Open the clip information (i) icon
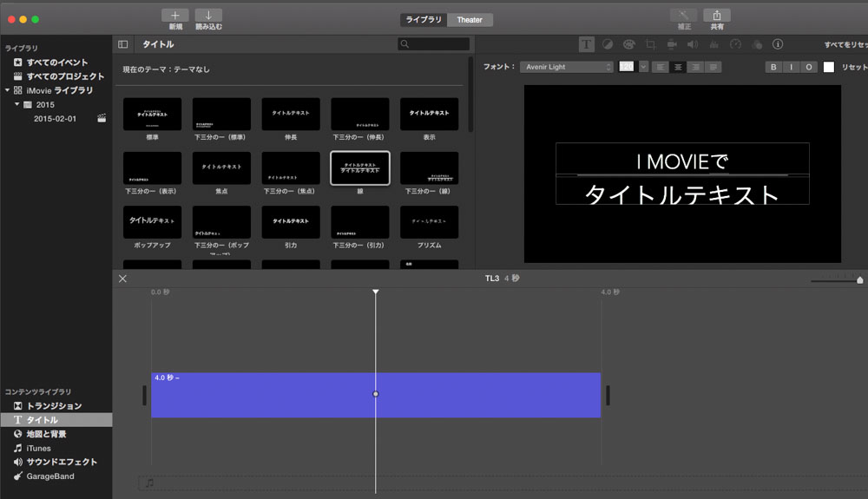868x499 pixels. pyautogui.click(x=778, y=44)
